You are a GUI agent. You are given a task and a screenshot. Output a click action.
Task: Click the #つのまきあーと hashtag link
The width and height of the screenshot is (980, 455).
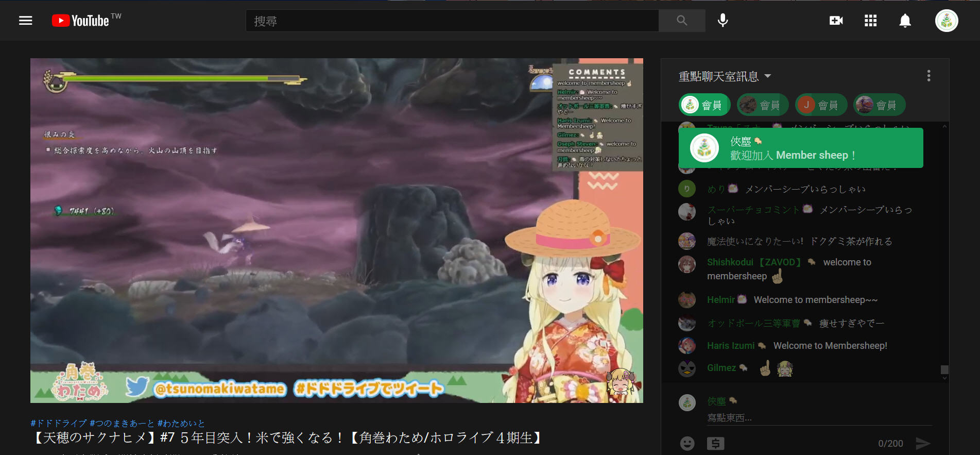click(x=122, y=423)
